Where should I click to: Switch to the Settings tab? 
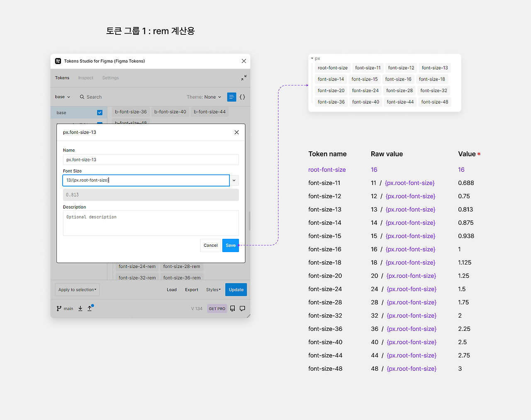[x=110, y=78]
